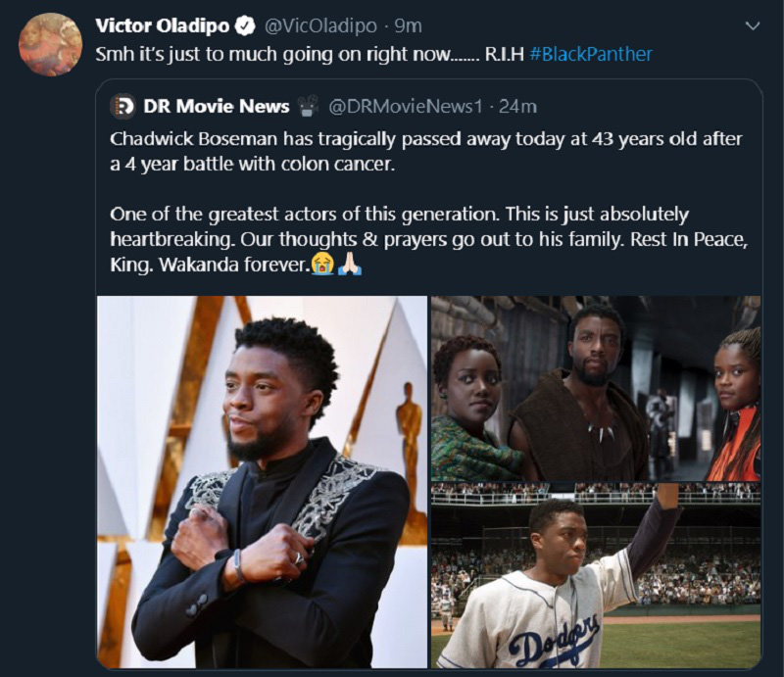Open the Dodgers baseball uniform photo

596,576
